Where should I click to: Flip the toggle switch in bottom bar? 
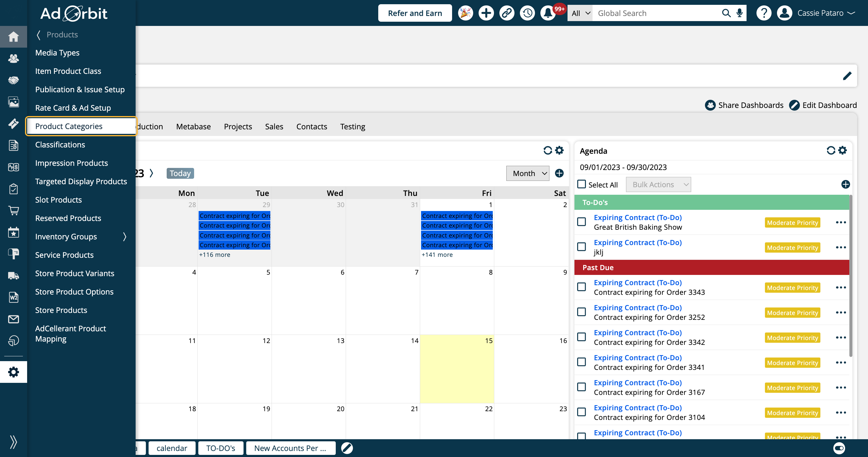point(839,448)
